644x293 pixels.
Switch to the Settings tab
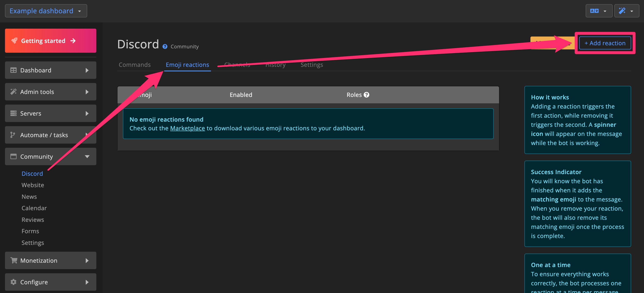(311, 65)
